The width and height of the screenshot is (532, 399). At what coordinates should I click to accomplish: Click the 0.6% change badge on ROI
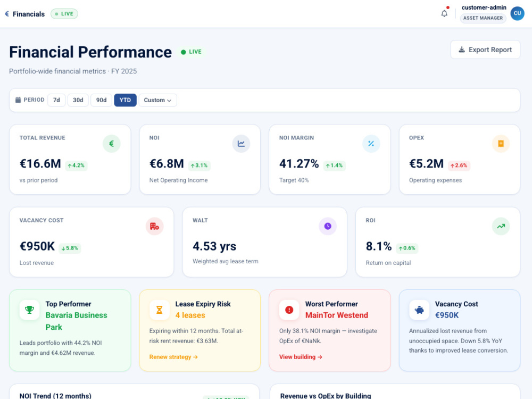click(407, 248)
